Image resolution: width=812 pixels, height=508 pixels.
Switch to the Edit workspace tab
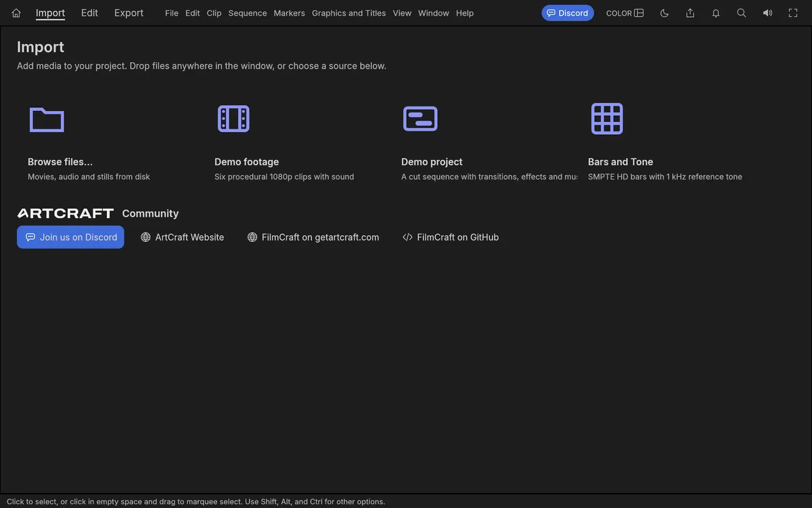point(89,13)
